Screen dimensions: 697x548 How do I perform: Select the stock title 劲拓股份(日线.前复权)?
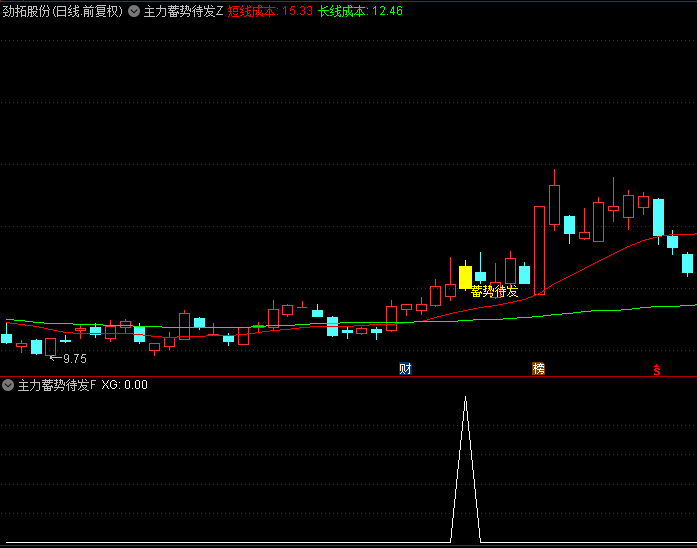tap(63, 11)
